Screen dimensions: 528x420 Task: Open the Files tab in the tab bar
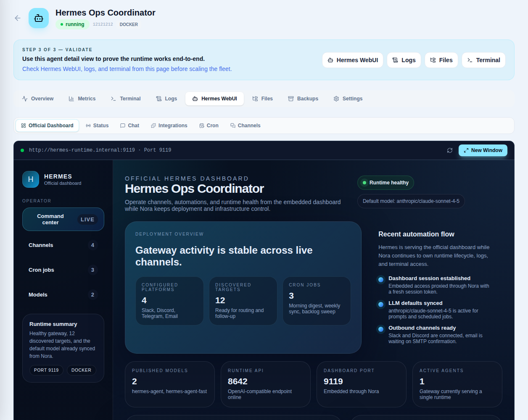pyautogui.click(x=263, y=99)
